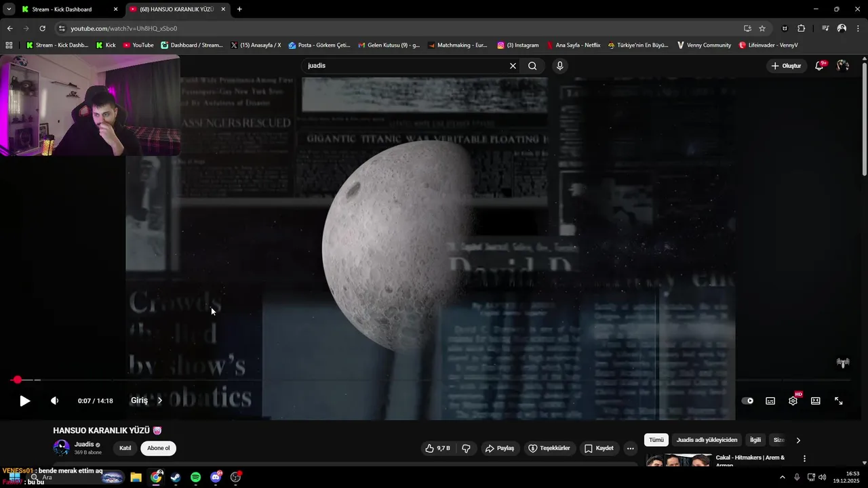Open the tab search dropdown arrow
The width and height of the screenshot is (868, 488).
point(9,9)
